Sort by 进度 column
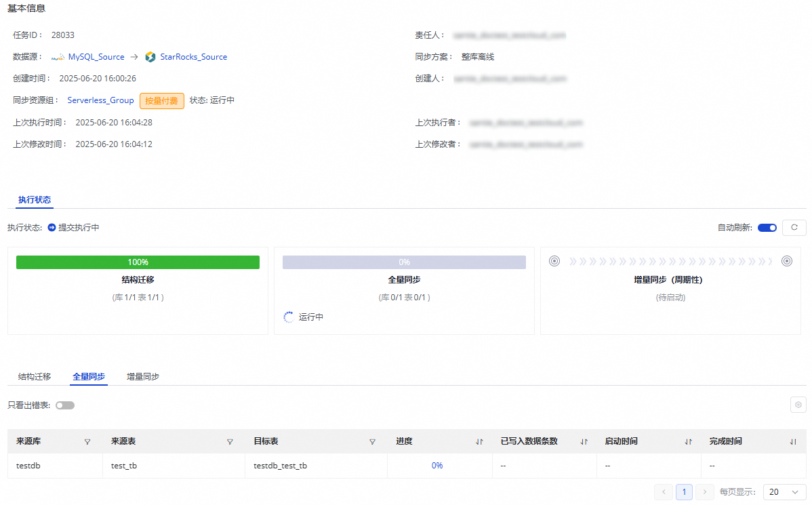The height and width of the screenshot is (505, 812). pos(479,442)
